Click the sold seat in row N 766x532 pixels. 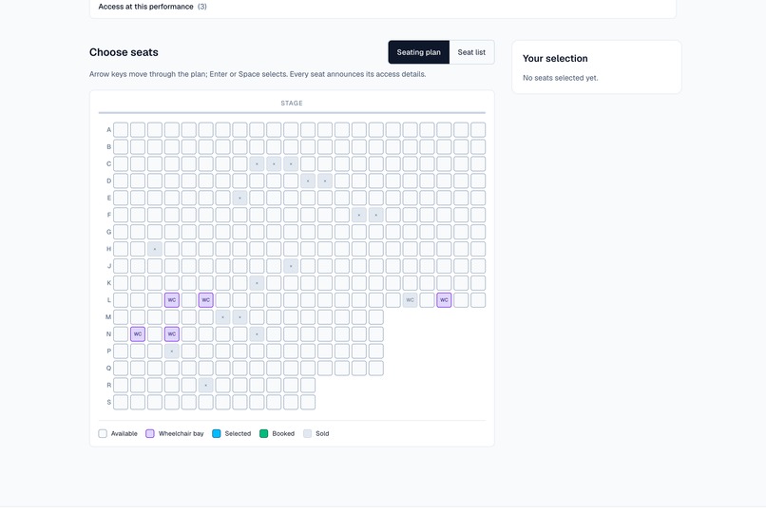[257, 334]
